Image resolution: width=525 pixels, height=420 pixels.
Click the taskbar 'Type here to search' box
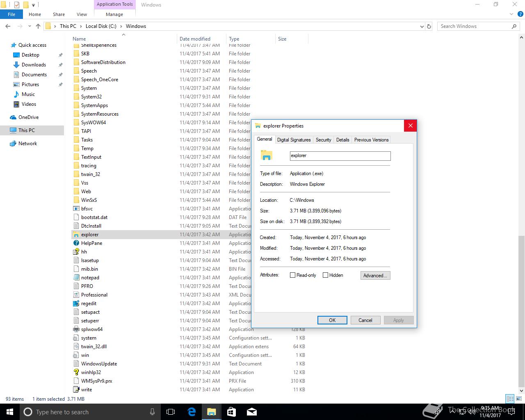point(90,412)
